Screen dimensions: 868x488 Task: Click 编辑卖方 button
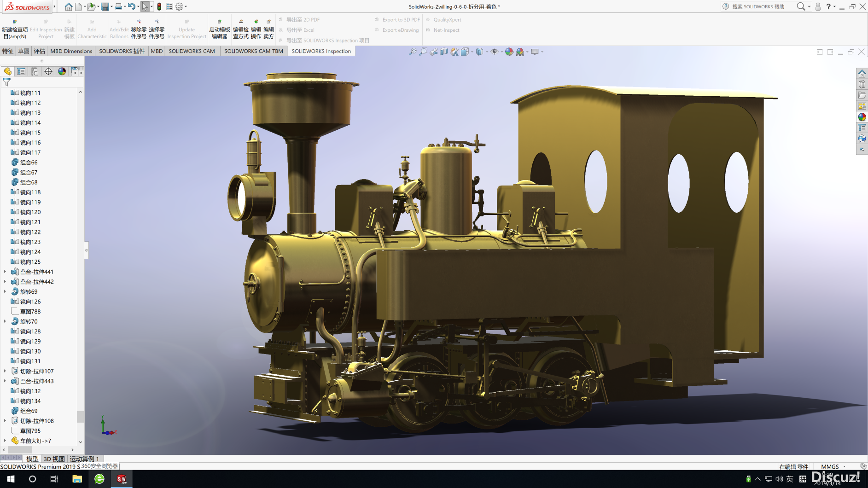coord(268,29)
